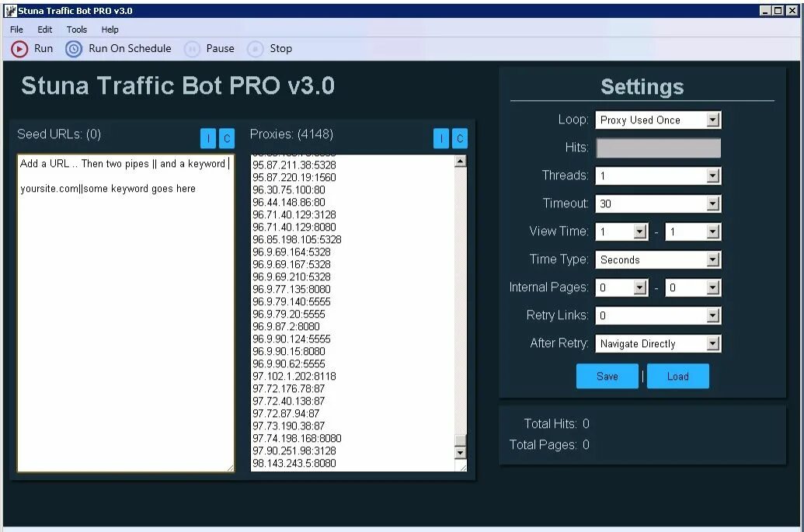Click the Proxies 'C' clear button
804x532 pixels.
[460, 138]
